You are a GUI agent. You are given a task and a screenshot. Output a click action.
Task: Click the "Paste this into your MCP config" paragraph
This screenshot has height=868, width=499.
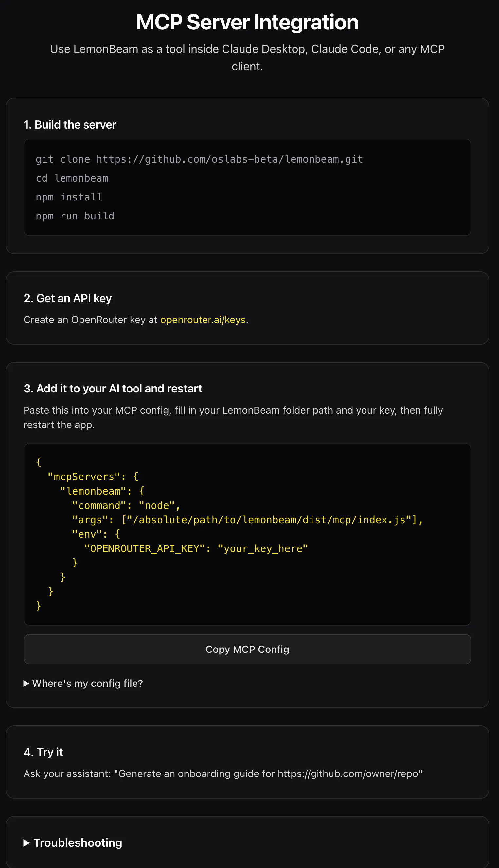[233, 417]
